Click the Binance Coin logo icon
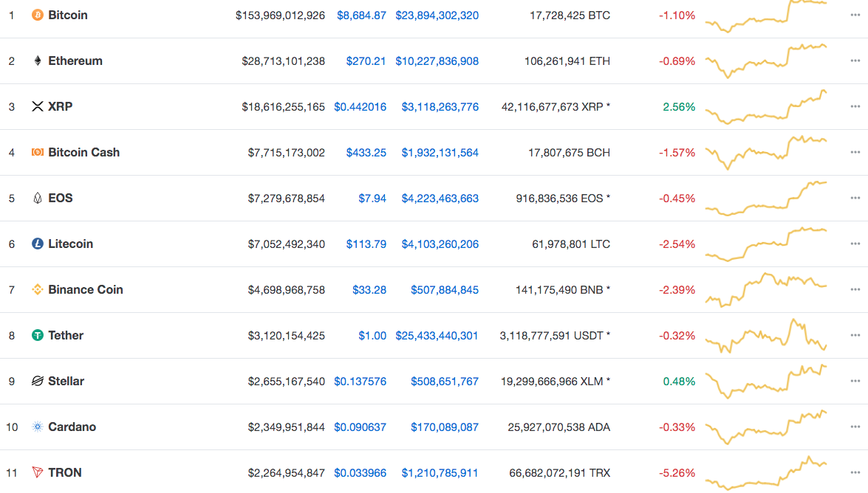 [x=38, y=289]
